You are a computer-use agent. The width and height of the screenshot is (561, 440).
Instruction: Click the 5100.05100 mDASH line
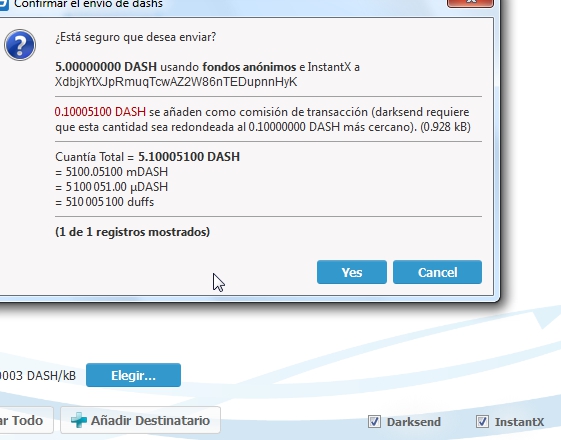(112, 172)
